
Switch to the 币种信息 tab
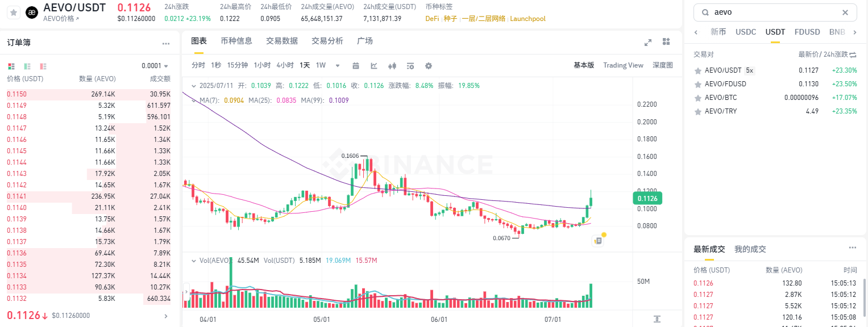pos(236,41)
